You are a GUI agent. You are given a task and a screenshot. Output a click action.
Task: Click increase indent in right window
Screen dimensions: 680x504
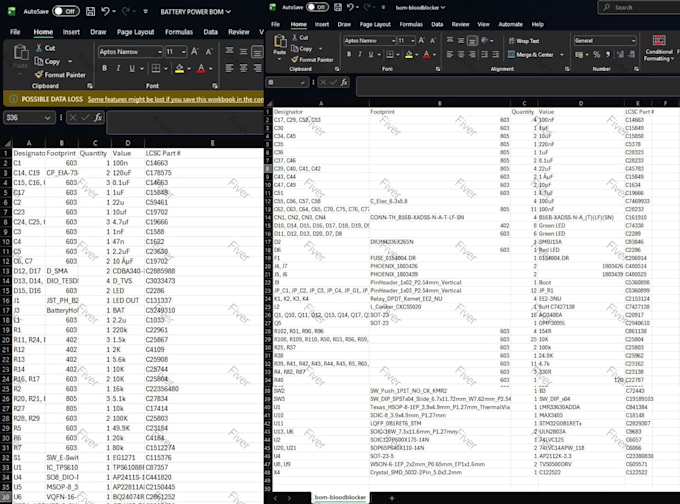[495, 55]
